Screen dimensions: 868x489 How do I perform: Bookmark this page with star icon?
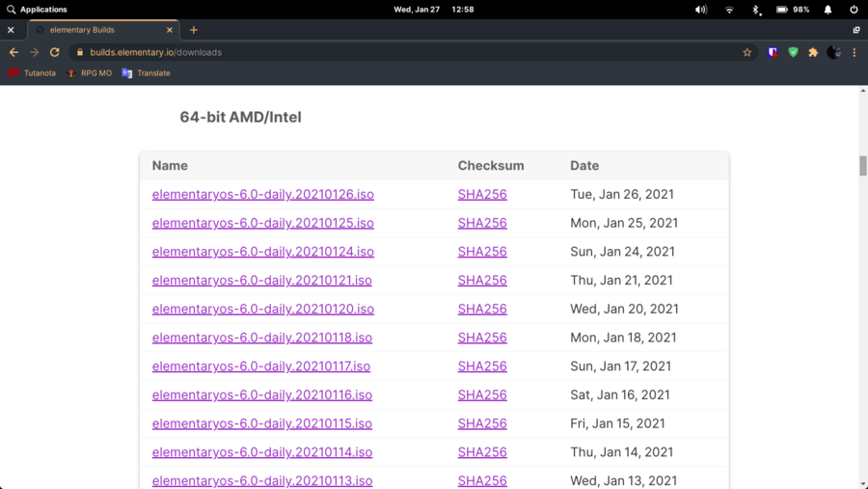coord(746,52)
